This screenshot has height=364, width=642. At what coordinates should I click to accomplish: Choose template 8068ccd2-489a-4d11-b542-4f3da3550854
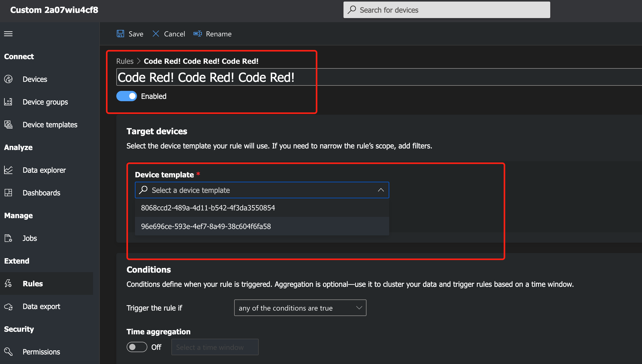click(262, 208)
